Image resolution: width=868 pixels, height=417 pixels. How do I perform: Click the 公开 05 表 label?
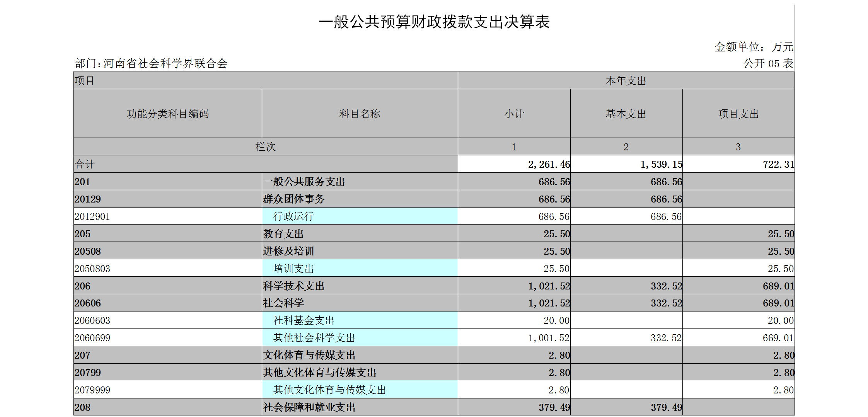(x=768, y=63)
